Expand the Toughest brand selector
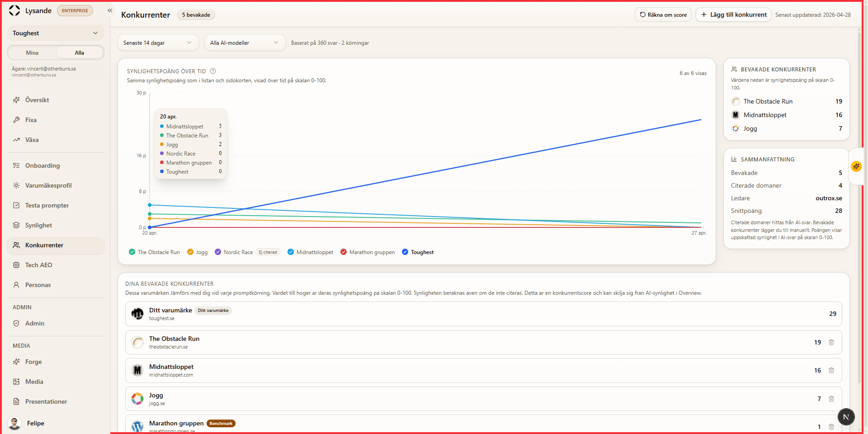The width and height of the screenshot is (868, 434). pos(56,33)
